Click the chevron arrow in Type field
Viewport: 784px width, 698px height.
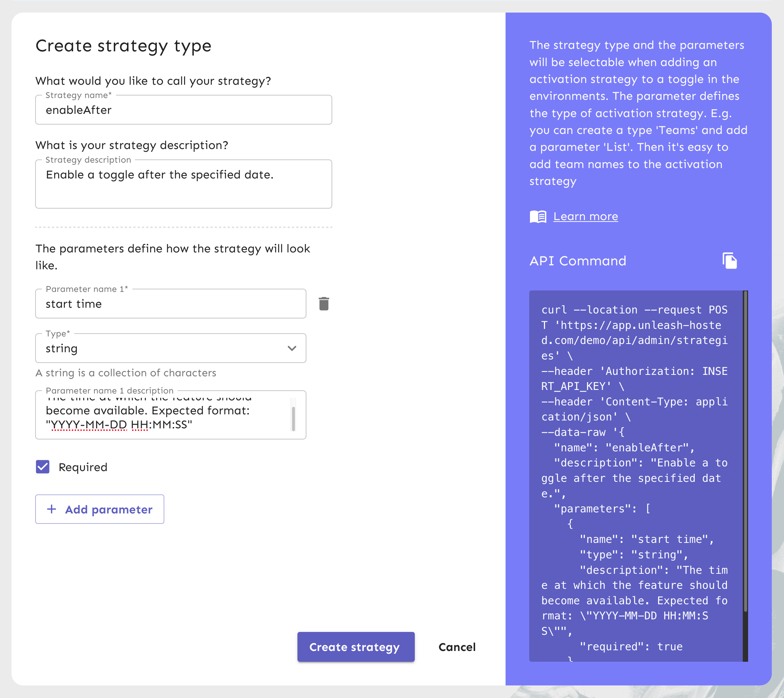292,348
